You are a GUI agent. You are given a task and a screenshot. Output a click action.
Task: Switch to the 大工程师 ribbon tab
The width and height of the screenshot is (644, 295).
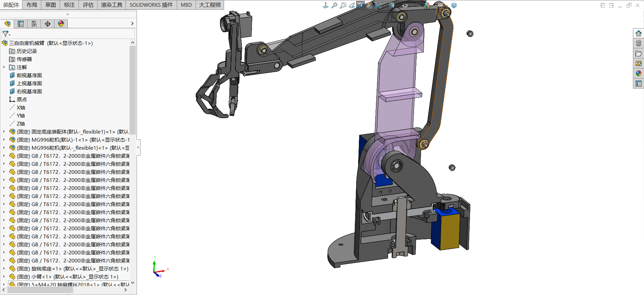pyautogui.click(x=210, y=5)
